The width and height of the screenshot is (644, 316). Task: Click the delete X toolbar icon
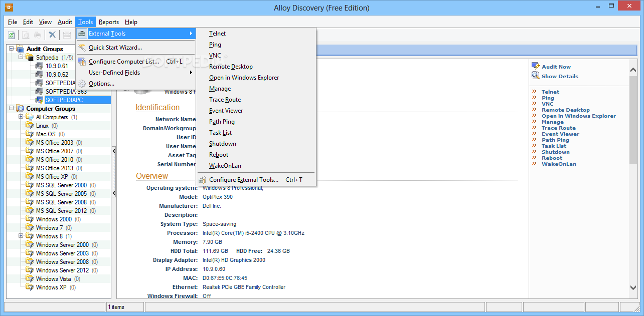click(x=52, y=35)
